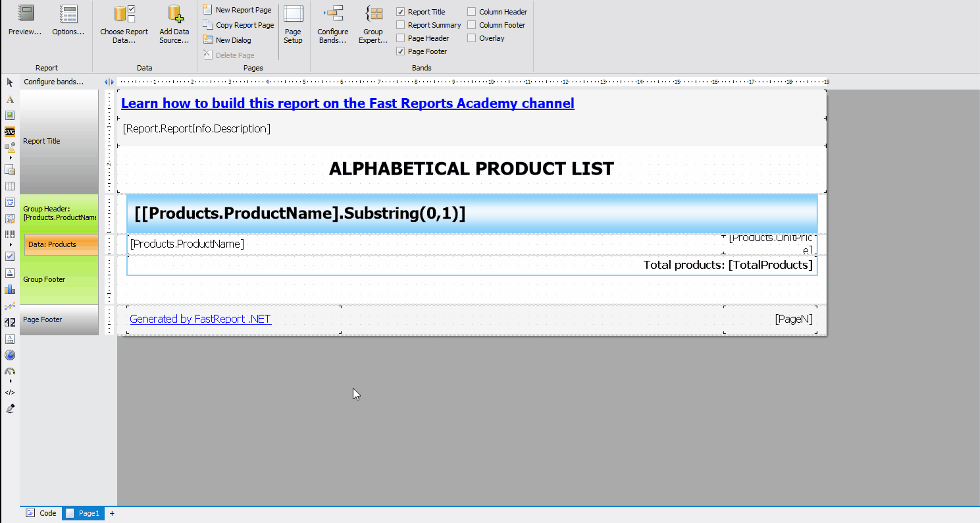980x523 pixels.
Task: Select the CheckBox object tool
Action: (10, 256)
